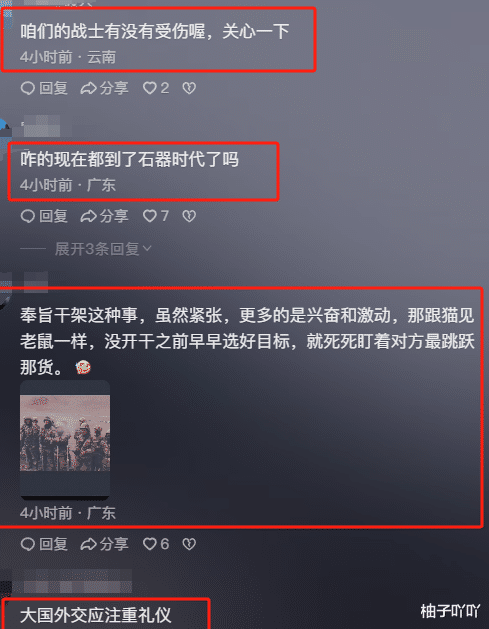Dislike the 石器时代 comment
The image size is (489, 629).
pos(189,216)
